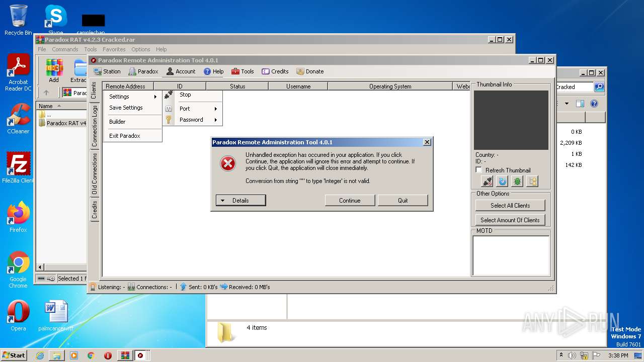Click Select Amount Of Clients button
The width and height of the screenshot is (644, 362).
[510, 220]
